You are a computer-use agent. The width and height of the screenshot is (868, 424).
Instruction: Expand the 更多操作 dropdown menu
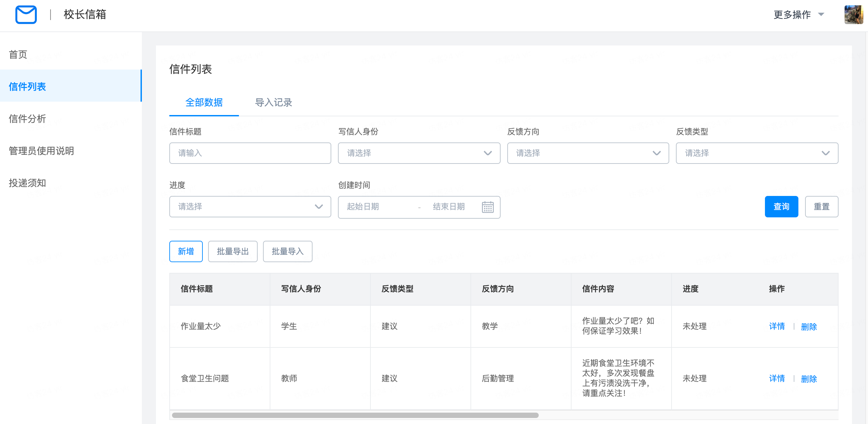click(x=799, y=14)
